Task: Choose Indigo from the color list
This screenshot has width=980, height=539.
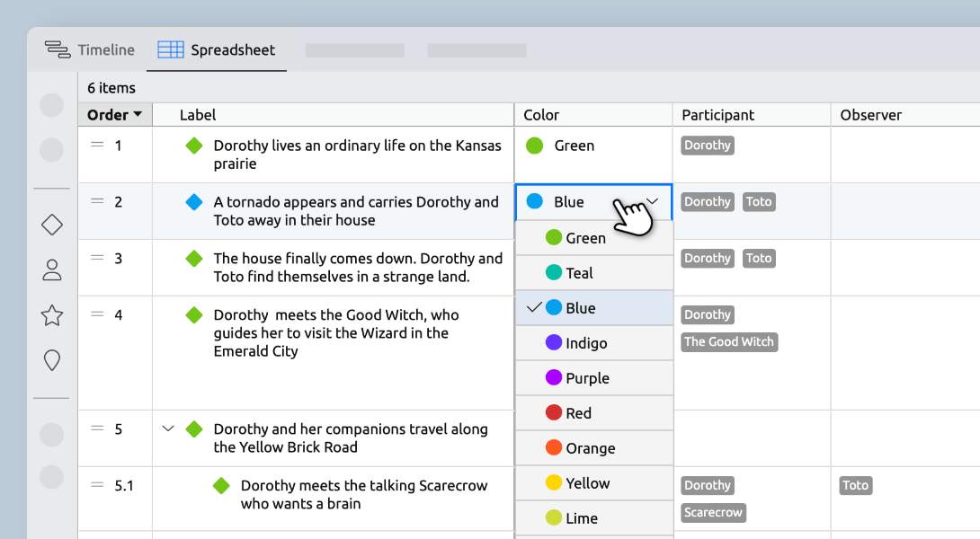Action: [x=594, y=343]
